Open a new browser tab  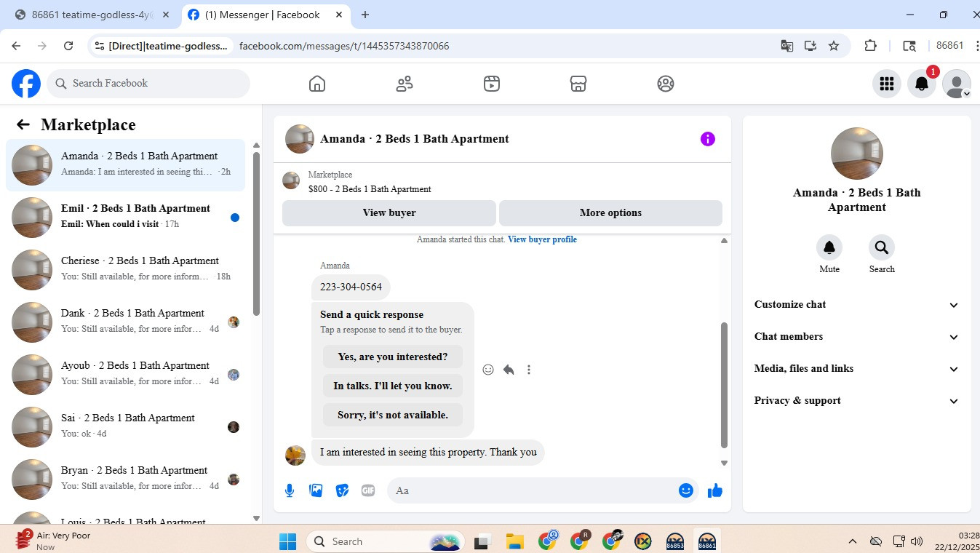click(x=365, y=15)
